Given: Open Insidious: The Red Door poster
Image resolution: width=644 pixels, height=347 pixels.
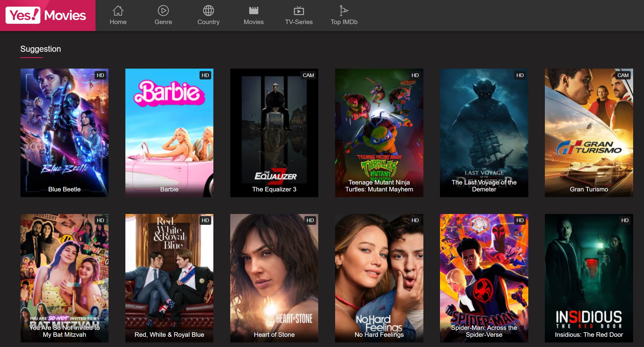Looking at the screenshot, I should click(589, 278).
